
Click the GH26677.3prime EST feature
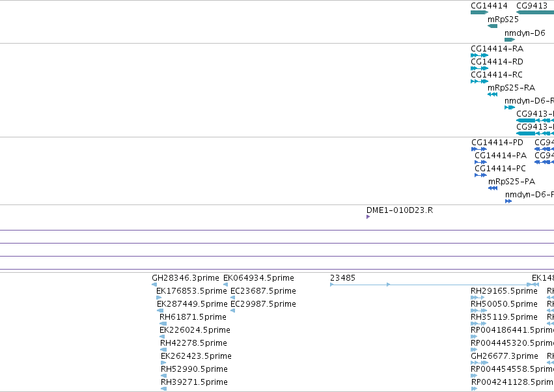coord(479,363)
